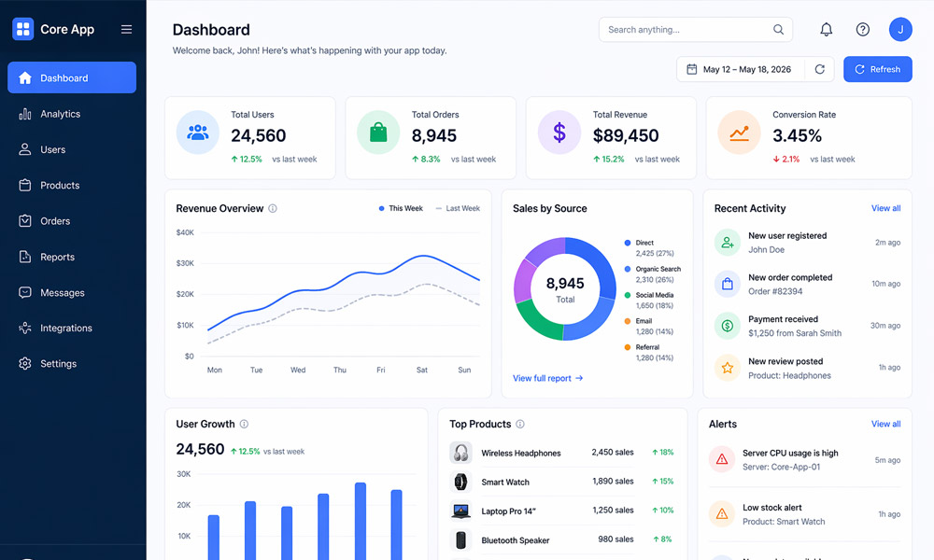This screenshot has width=934, height=560.
Task: Click the Laptop Pro 14" product thumbnail
Action: point(460,511)
